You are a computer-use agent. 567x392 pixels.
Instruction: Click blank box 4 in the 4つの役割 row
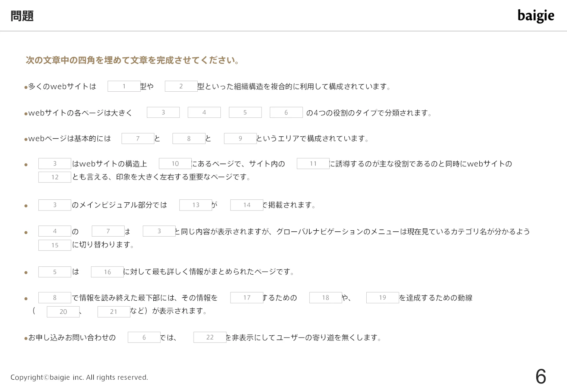point(204,113)
